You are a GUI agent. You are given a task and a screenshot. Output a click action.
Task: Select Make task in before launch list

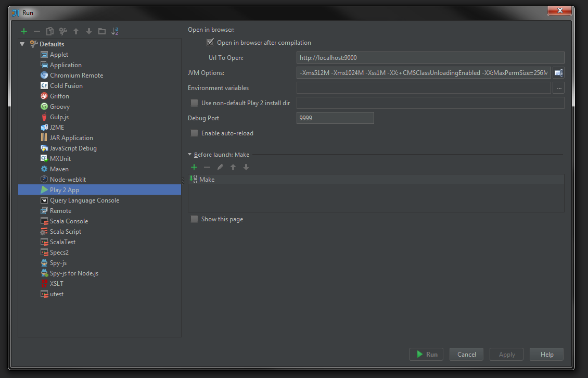(376, 180)
